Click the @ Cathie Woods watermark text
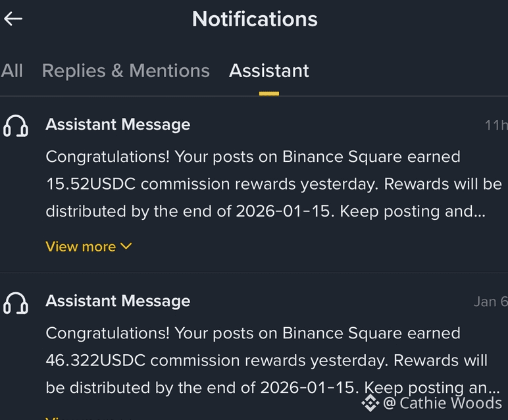Image resolution: width=508 pixels, height=420 pixels. [x=443, y=404]
